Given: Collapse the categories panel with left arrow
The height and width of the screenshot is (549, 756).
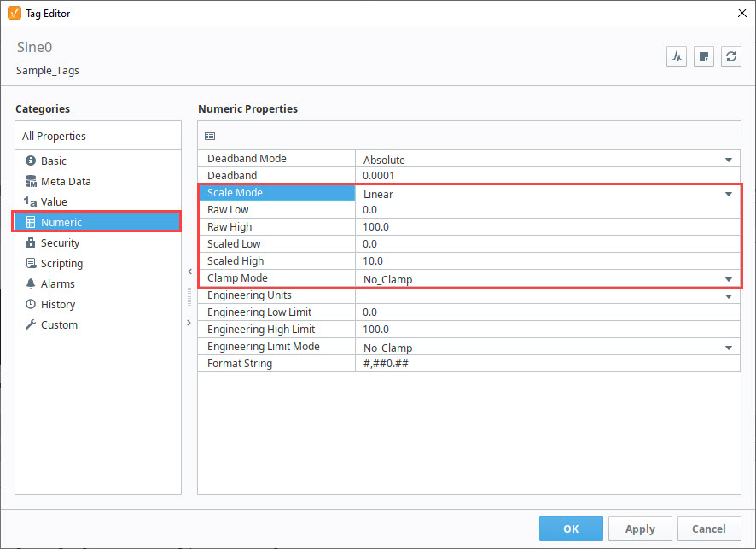Looking at the screenshot, I should pyautogui.click(x=189, y=272).
